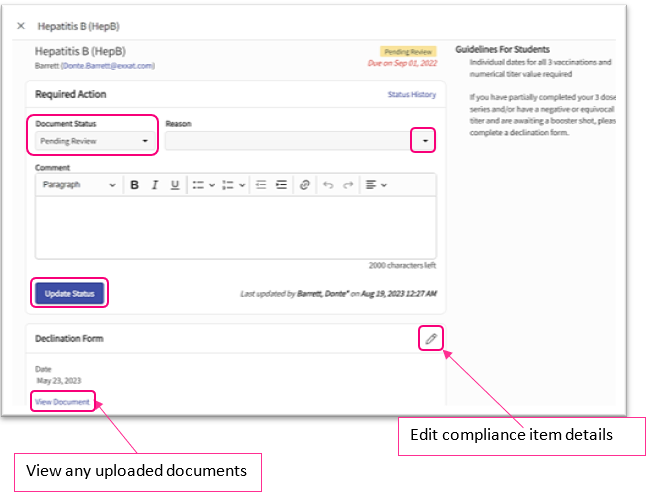
Task: Increase indent in comment editor
Action: pyautogui.click(x=281, y=185)
